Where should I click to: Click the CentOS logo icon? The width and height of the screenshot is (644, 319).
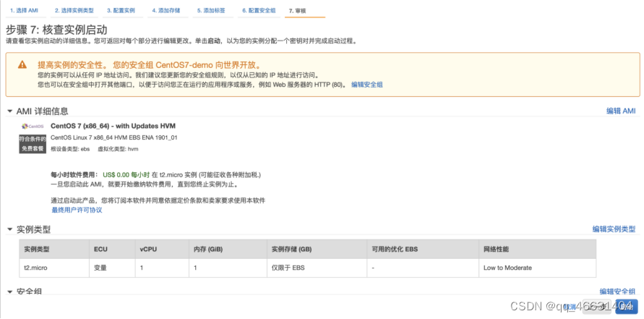coord(33,126)
